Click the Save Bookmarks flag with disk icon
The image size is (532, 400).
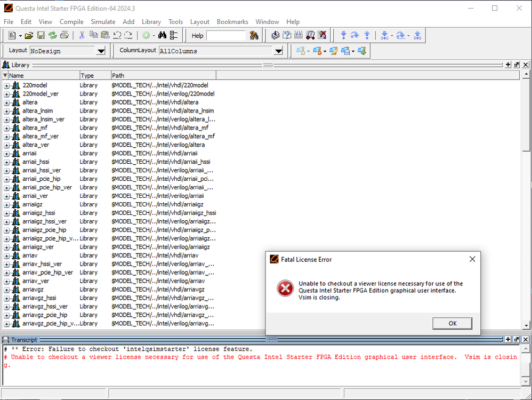(346, 51)
